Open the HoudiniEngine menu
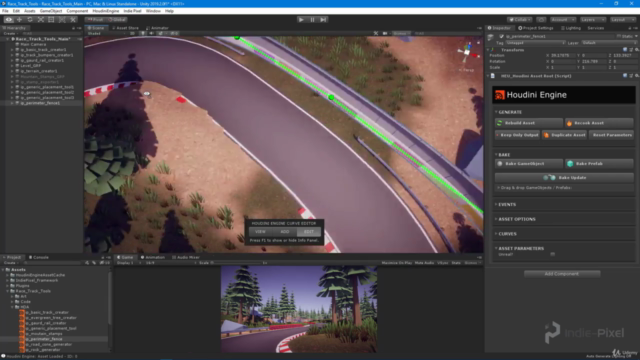This screenshot has height=360, width=640. pyautogui.click(x=106, y=11)
